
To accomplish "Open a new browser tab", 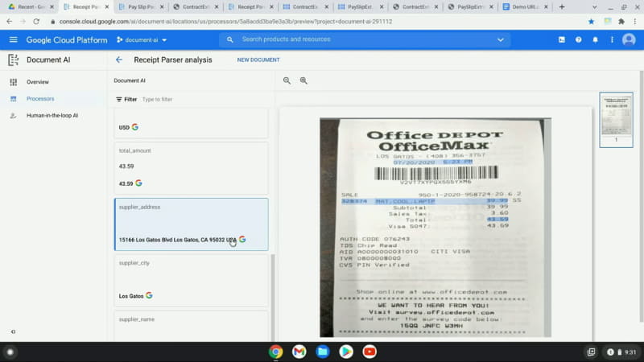I will (561, 7).
